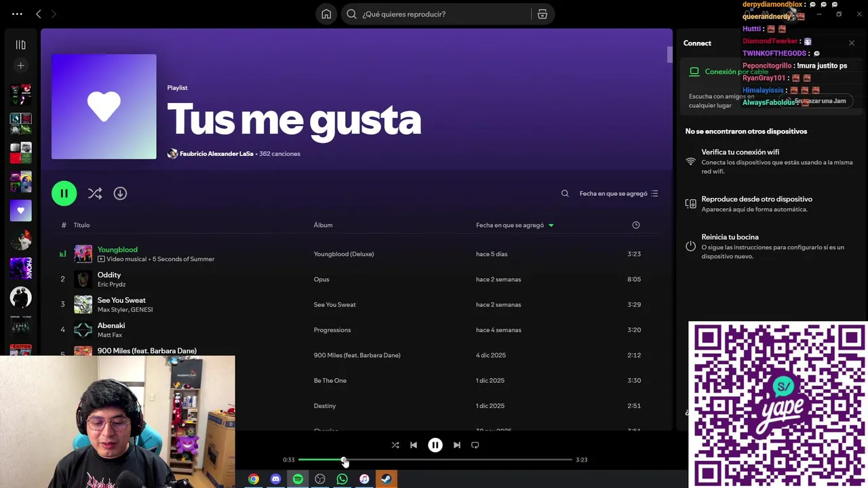Open the Éxitos playlist thumbnail in sidebar

click(x=20, y=350)
